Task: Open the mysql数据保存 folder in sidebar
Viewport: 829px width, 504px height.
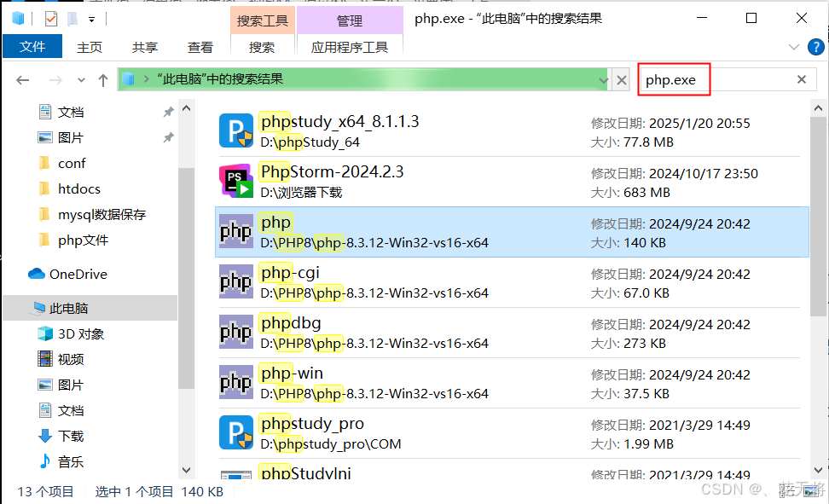Action: point(92,214)
